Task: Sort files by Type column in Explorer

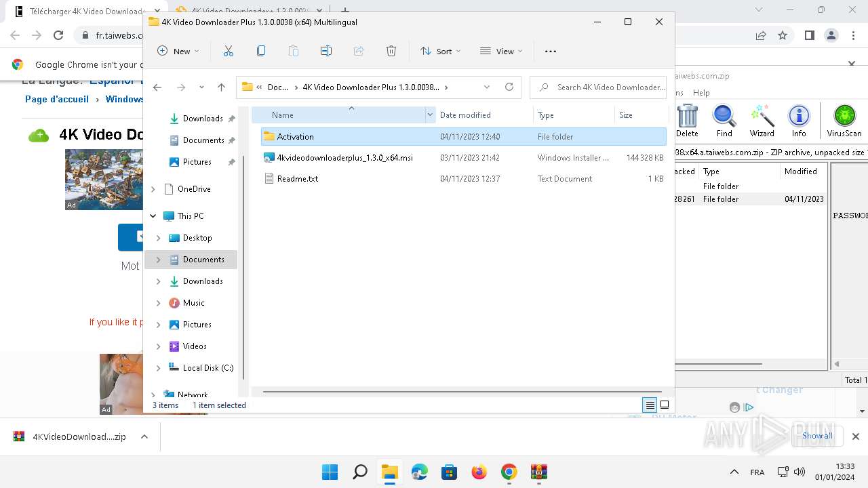Action: click(x=574, y=115)
